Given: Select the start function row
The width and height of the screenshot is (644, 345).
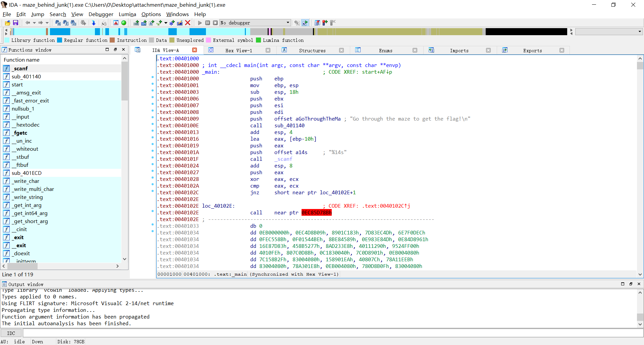Looking at the screenshot, I should pos(62,84).
